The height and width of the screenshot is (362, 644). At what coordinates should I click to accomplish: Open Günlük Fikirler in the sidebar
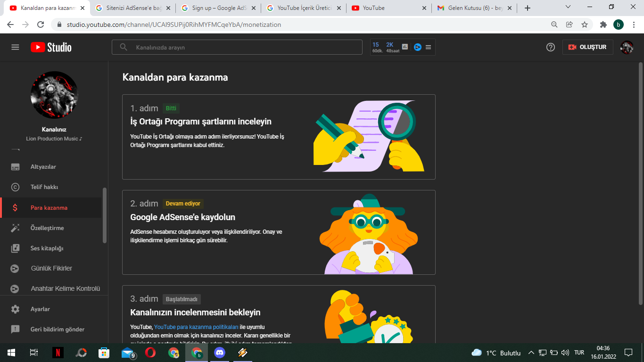click(x=51, y=269)
